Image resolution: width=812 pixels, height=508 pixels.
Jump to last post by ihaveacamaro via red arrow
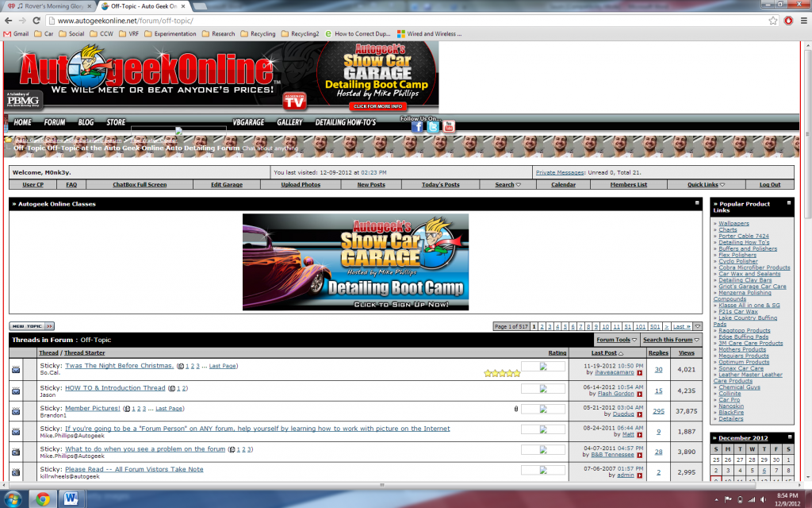click(640, 373)
